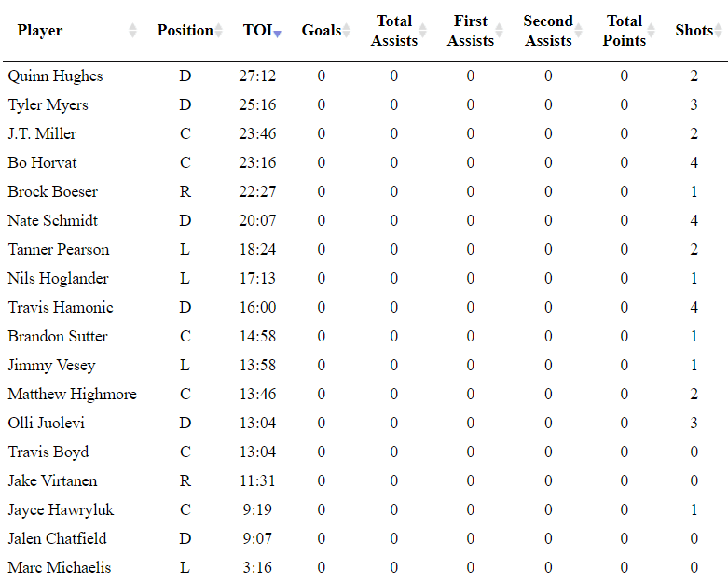Image resolution: width=728 pixels, height=584 pixels.
Task: Sort table by Player column header
Action: coord(40,31)
